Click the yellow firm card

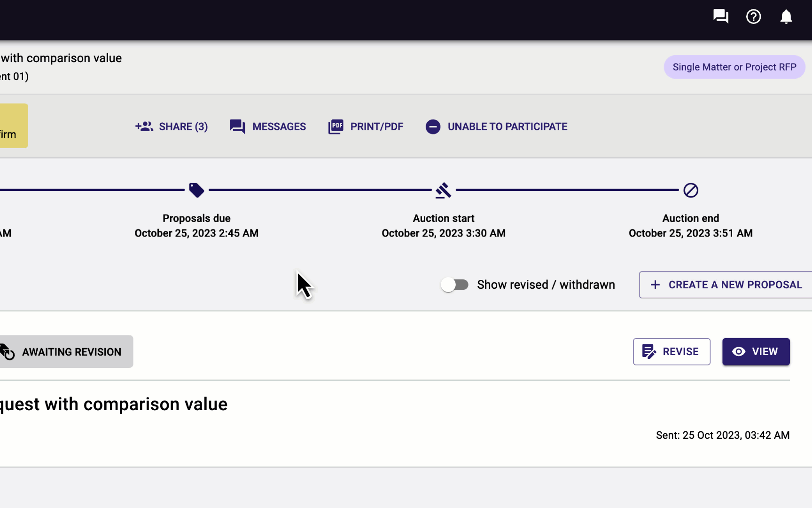tap(13, 126)
